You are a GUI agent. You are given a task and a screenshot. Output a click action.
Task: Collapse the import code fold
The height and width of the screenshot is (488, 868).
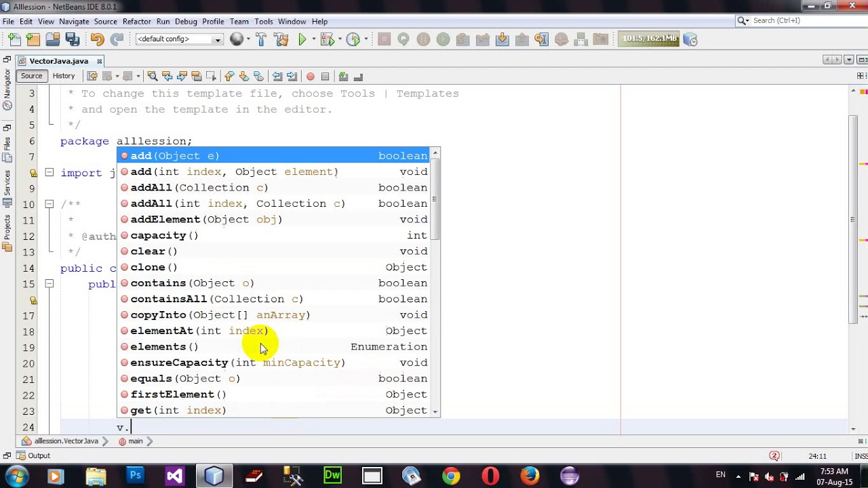(50, 173)
